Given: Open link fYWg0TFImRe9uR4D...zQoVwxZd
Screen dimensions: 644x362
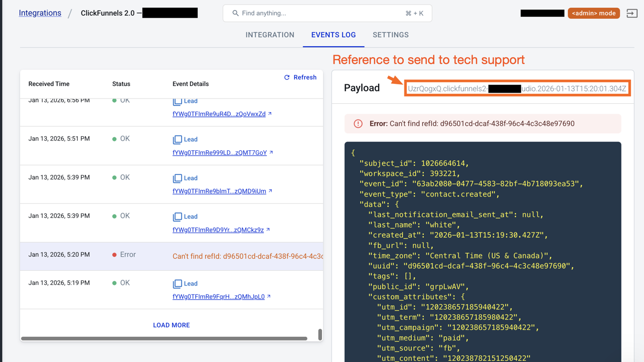Looking at the screenshot, I should (219, 114).
